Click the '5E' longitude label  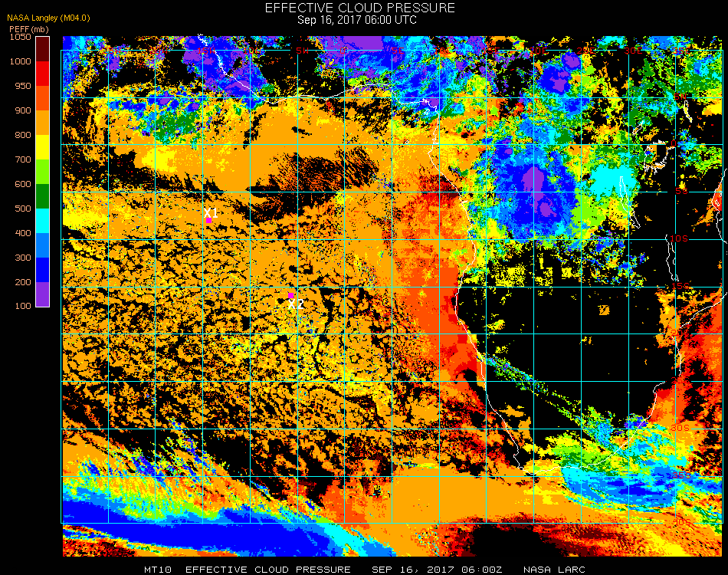point(398,51)
